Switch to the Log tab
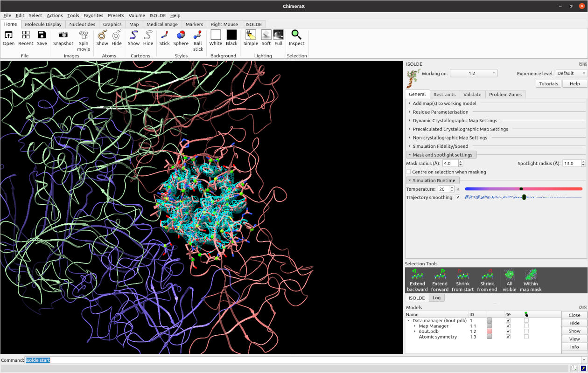Screen dimensions: 588x373 coord(437,297)
